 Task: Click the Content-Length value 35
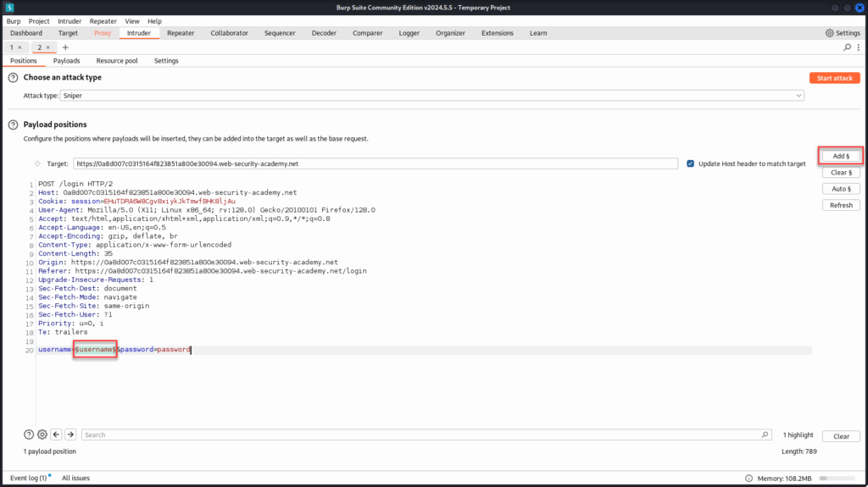(x=108, y=253)
